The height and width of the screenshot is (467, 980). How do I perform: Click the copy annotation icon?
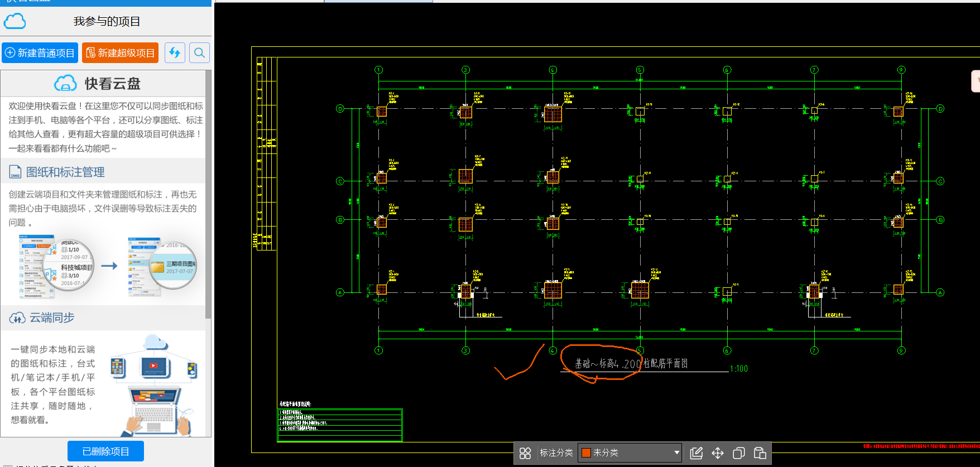739,453
